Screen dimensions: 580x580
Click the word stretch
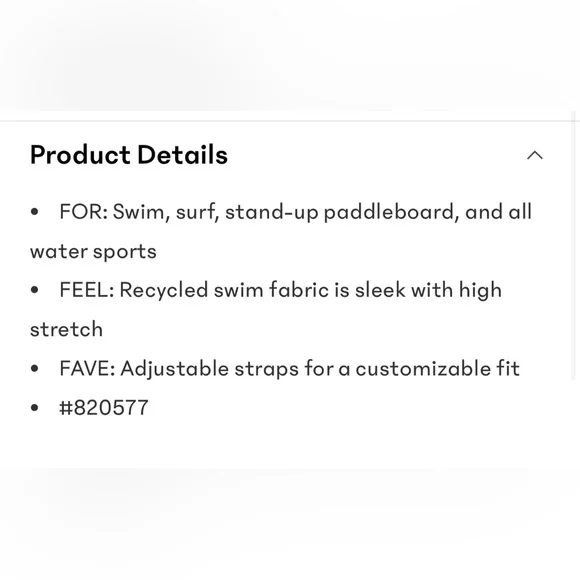tap(66, 329)
